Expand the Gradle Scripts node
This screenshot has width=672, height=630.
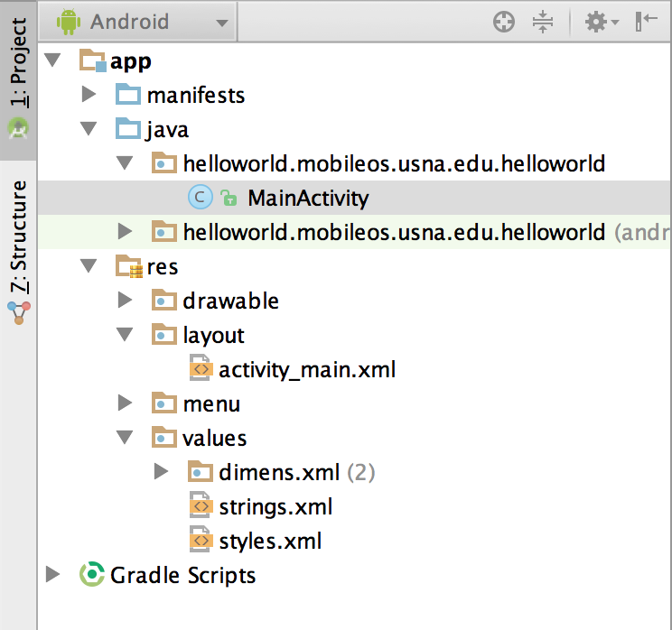tap(52, 575)
